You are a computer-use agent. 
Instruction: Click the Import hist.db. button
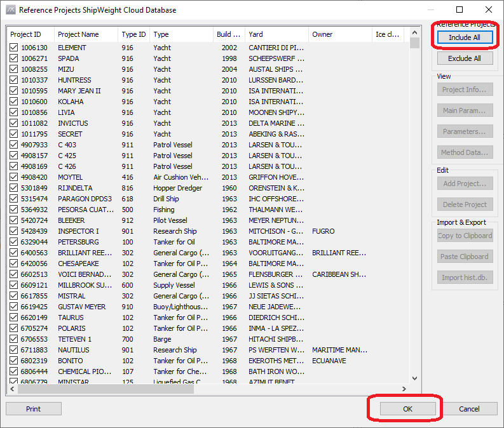465,278
